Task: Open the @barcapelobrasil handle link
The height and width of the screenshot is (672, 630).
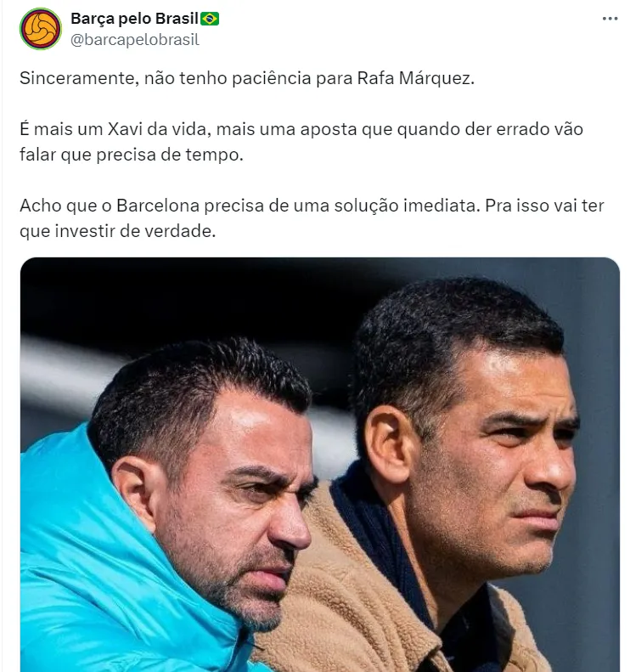Action: 135,40
